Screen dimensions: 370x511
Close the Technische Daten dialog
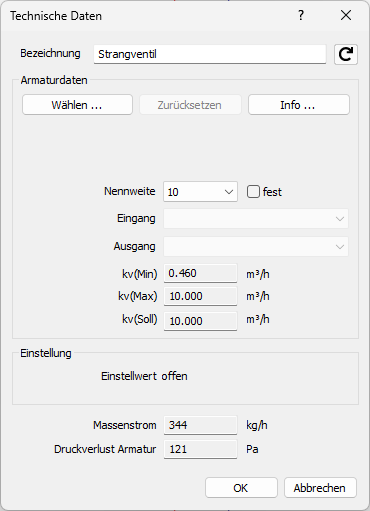(346, 15)
